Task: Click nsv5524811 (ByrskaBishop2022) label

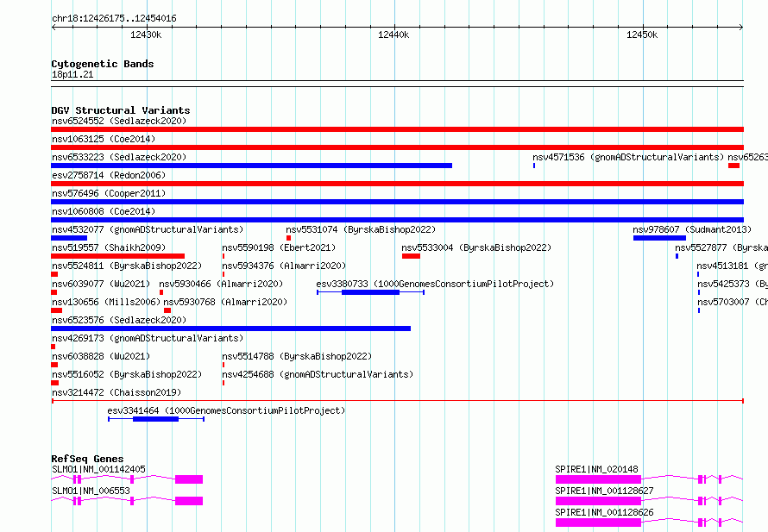Action: tap(127, 266)
